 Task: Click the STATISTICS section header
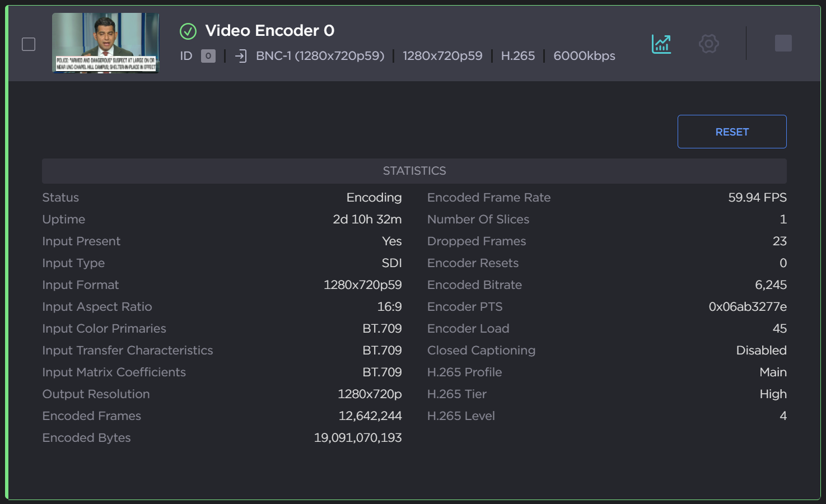click(414, 171)
